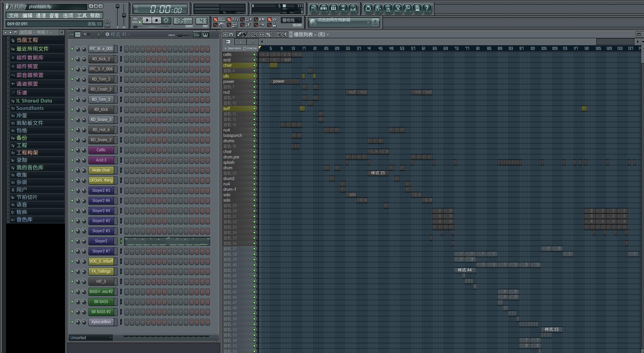
Task: Open the 查看 menu
Action: pos(54,16)
